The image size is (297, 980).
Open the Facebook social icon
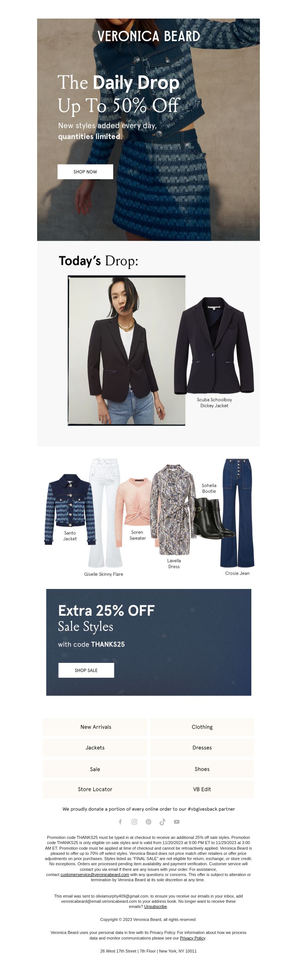click(x=120, y=822)
